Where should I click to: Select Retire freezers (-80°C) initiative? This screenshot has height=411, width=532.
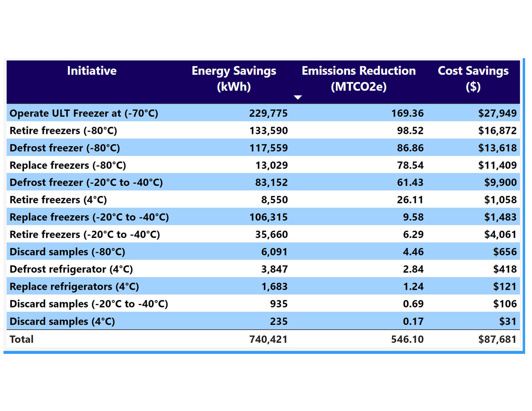click(63, 131)
